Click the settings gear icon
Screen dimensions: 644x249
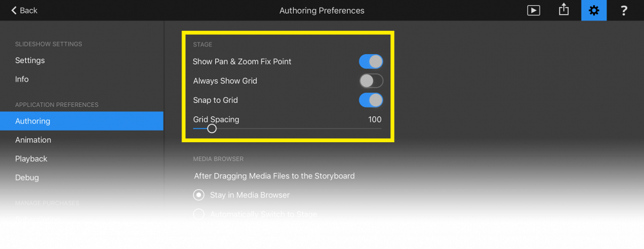tap(594, 10)
